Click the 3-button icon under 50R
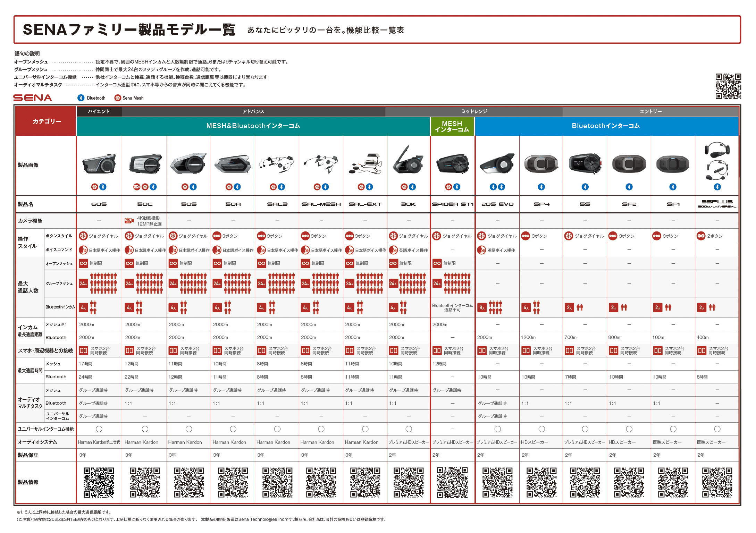This screenshot has height=533, width=756. tap(217, 236)
